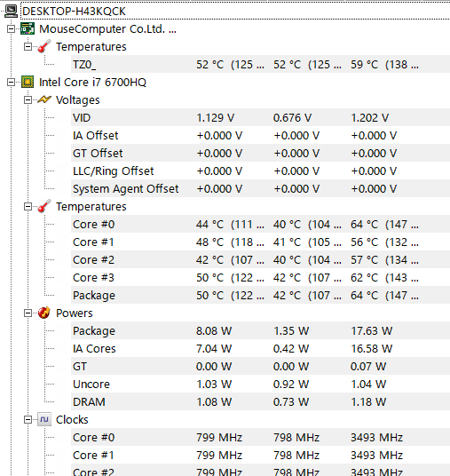Select the MouseComputer Co.Ltd. label

pyautogui.click(x=107, y=29)
